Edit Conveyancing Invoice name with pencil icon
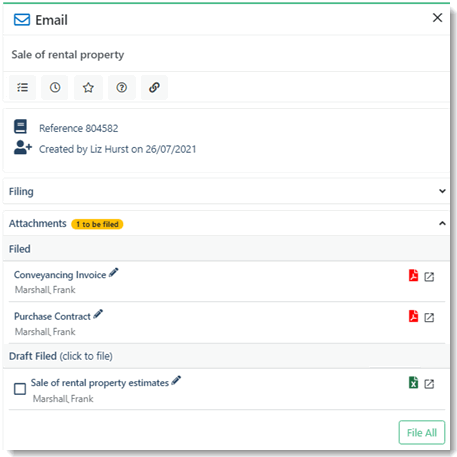Screen dimensions: 457x457 click(114, 273)
